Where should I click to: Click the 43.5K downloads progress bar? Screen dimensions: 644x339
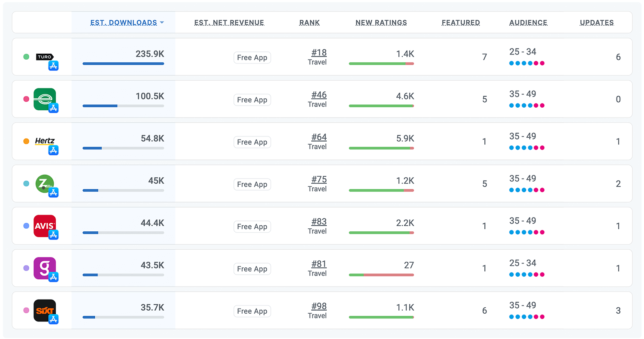pos(123,275)
